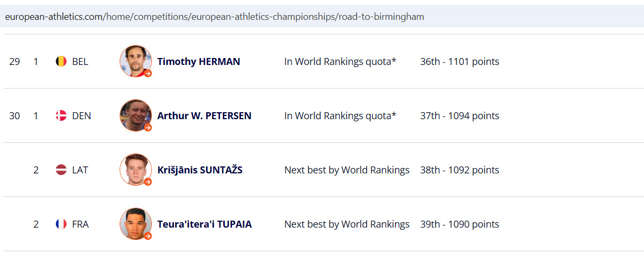Image resolution: width=644 pixels, height=255 pixels.
Task: Click orange arrow badge on Teura'itera'i Tupaia's photo
Action: [x=148, y=236]
